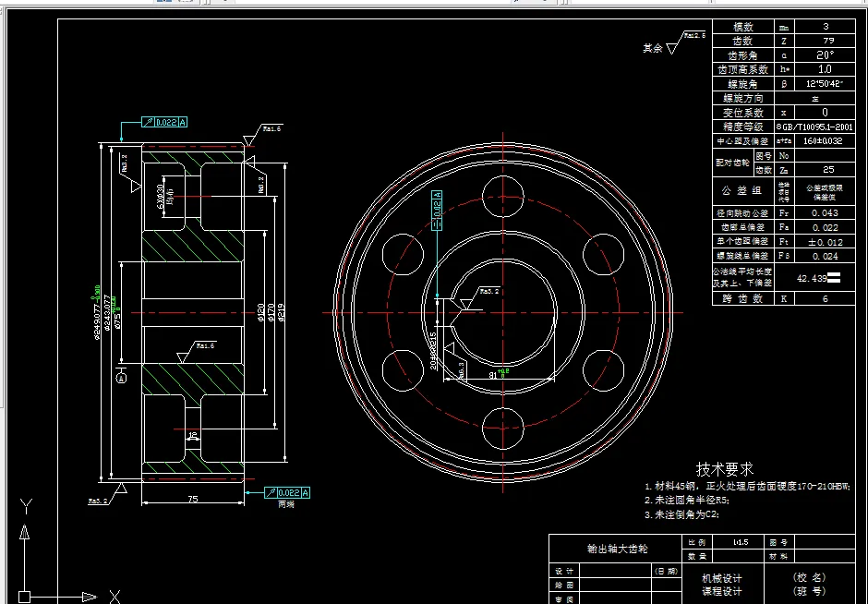
Task: Click the 模数 parameter label
Action: 743,27
